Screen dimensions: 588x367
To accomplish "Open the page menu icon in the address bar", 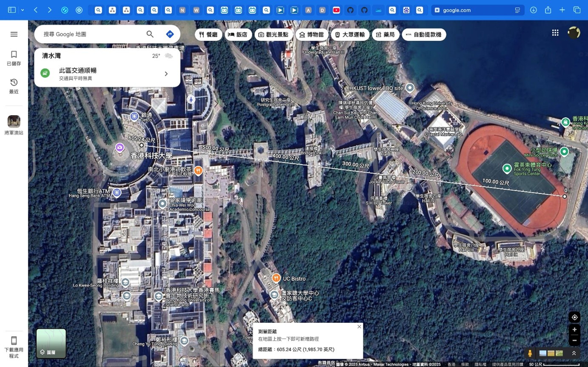I will click(518, 10).
